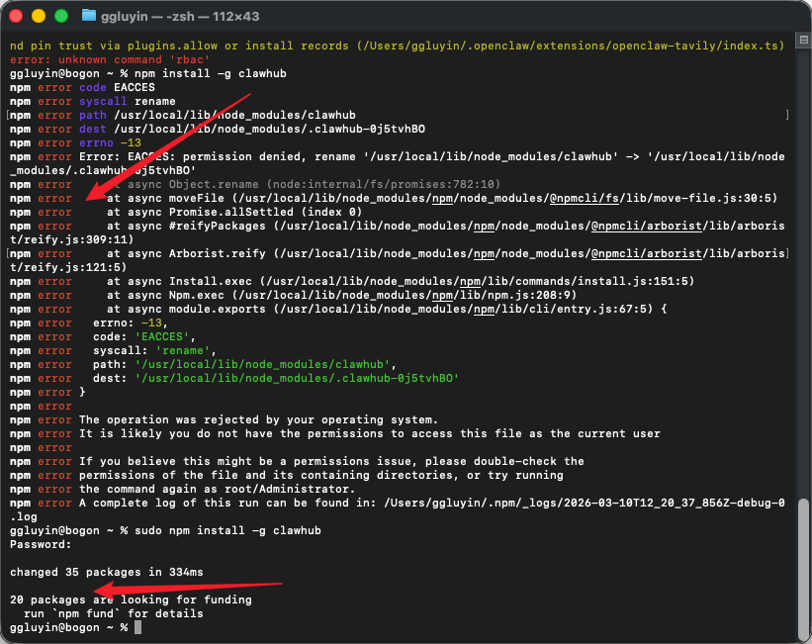The width and height of the screenshot is (812, 644).
Task: Click the terminal cursor block at the prompt
Action: click(138, 628)
